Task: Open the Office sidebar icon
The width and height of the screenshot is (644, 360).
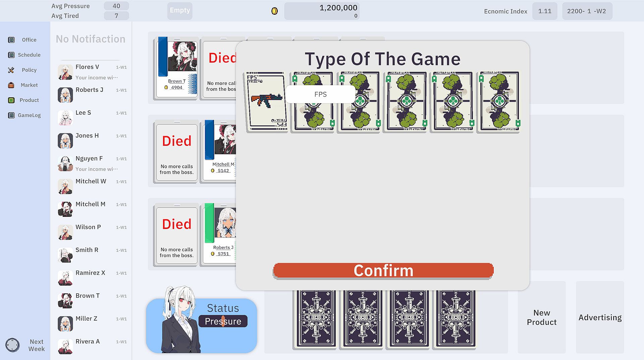Action: (x=11, y=40)
